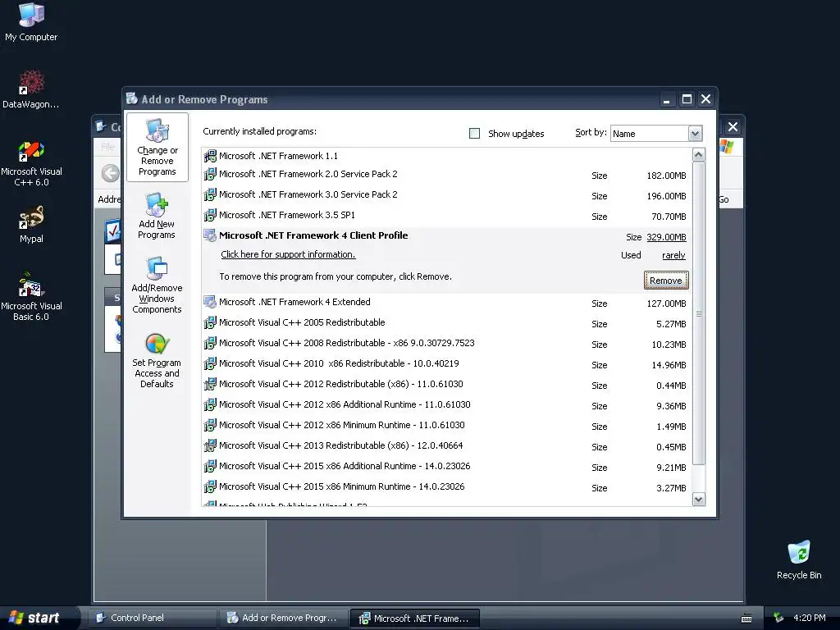Launch Microsoft Visual C++ 6.0 shortcut
Screen dimensions: 840x630
31,163
